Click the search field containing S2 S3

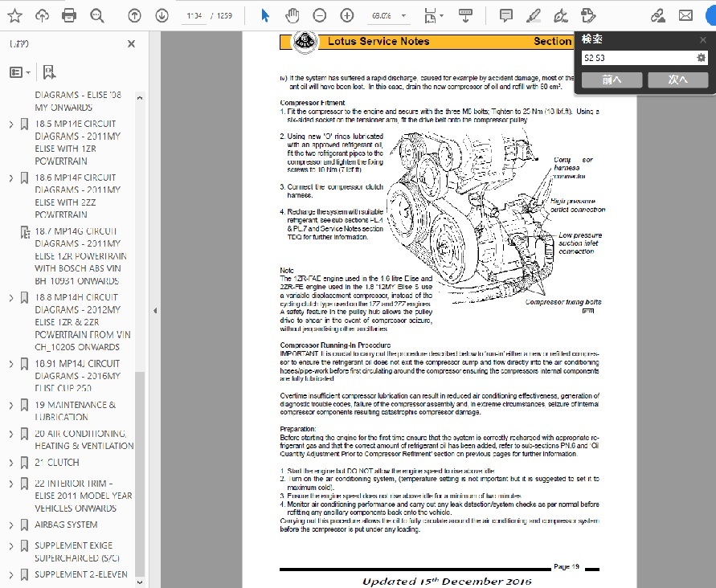pyautogui.click(x=638, y=58)
